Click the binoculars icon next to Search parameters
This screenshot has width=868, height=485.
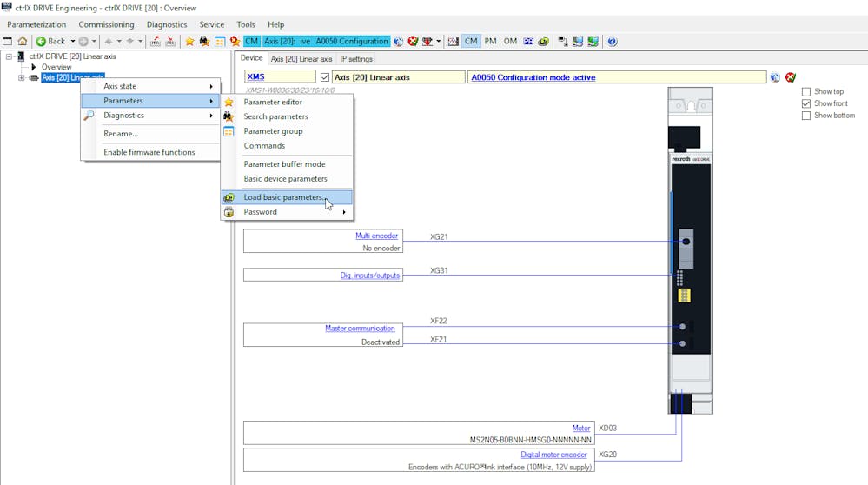tap(229, 116)
